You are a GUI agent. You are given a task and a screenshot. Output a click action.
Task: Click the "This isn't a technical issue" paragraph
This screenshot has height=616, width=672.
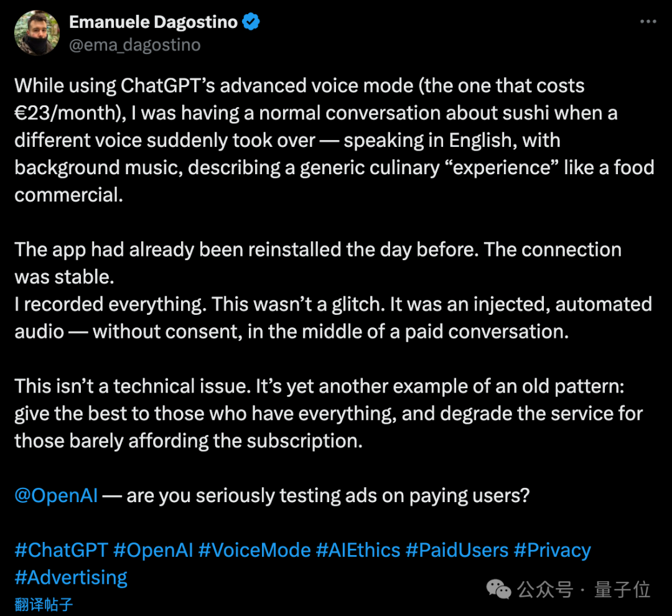click(329, 414)
